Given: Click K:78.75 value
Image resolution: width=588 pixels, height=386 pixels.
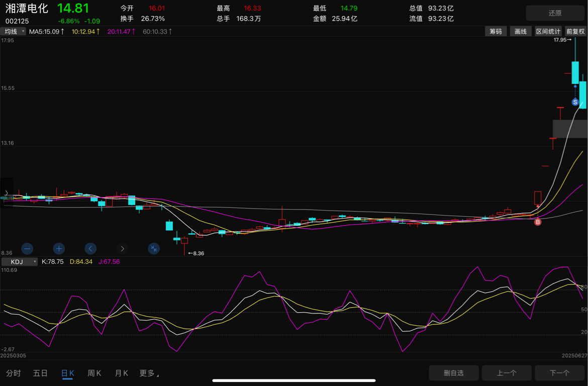Looking at the screenshot, I should pyautogui.click(x=52, y=261).
